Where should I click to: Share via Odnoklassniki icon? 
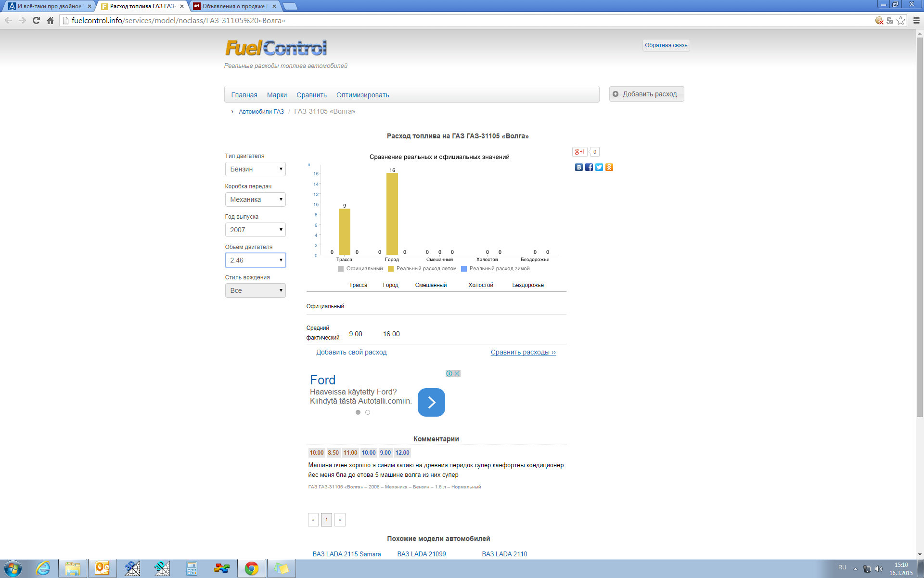(609, 167)
